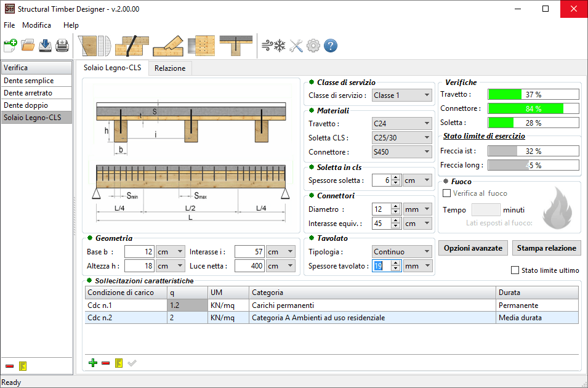
Task: Click the Spessore tavolato stepper arrows
Action: (x=396, y=266)
